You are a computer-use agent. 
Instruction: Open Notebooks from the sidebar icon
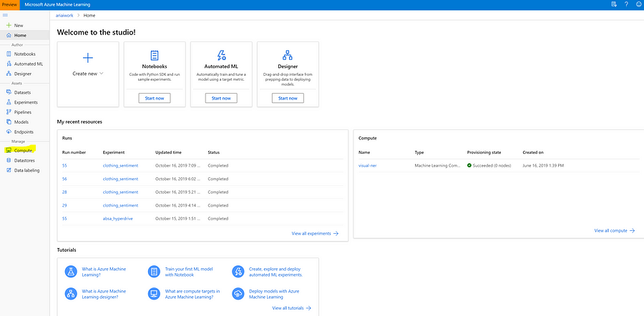click(x=9, y=54)
